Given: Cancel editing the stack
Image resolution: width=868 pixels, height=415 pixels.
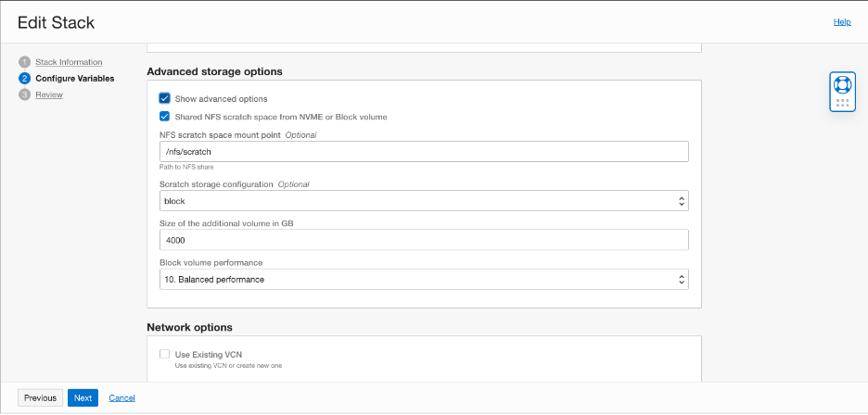Looking at the screenshot, I should click(x=121, y=397).
